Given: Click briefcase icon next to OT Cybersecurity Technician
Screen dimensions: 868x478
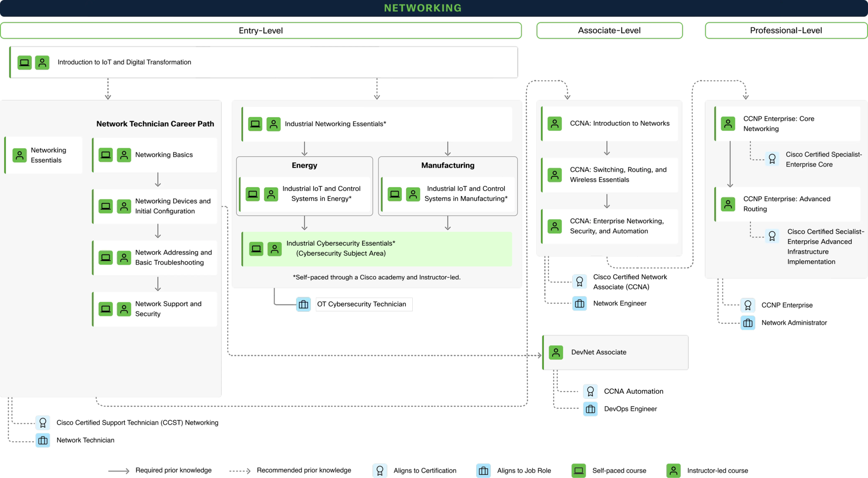Looking at the screenshot, I should pyautogui.click(x=303, y=304).
